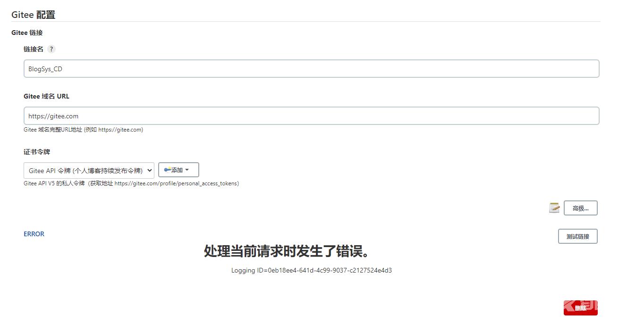Screen dimensions: 644x323
Task: Click the ERROR link
Action: (x=34, y=234)
